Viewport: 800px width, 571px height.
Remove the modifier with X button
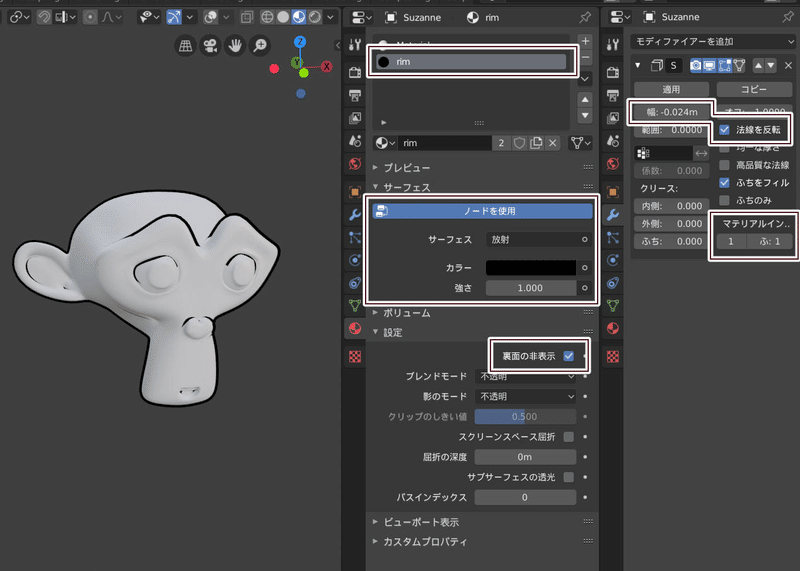point(788,65)
